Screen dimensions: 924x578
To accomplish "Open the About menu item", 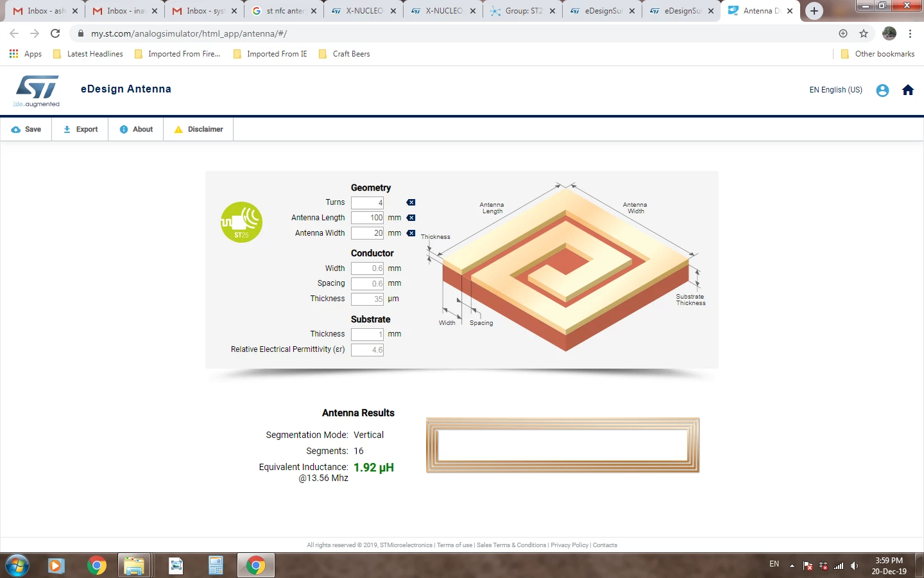I will tap(136, 129).
